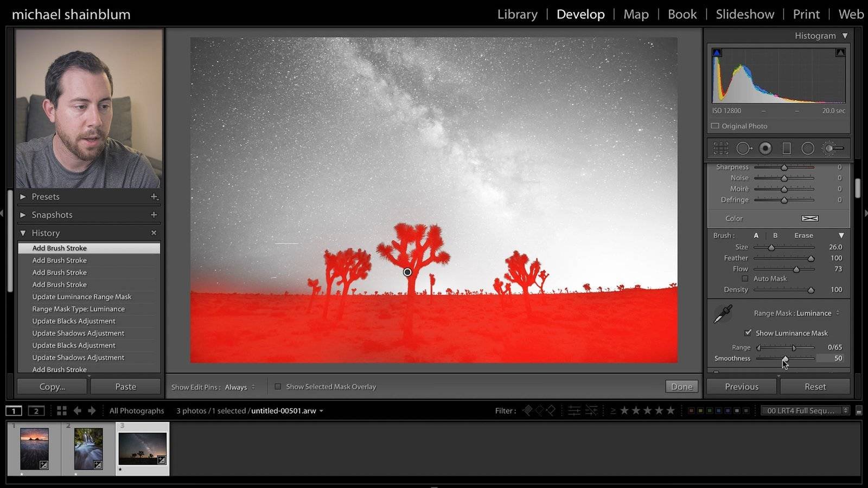
Task: Click the Done button
Action: click(681, 387)
